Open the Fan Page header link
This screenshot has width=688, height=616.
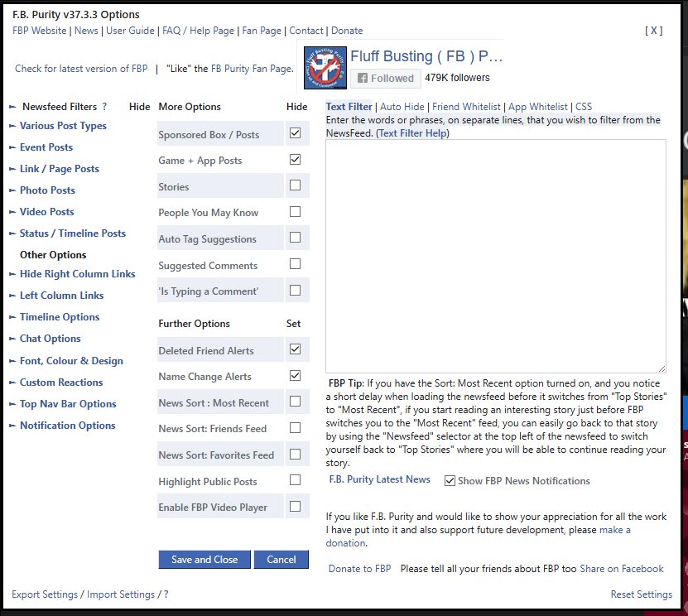[262, 31]
